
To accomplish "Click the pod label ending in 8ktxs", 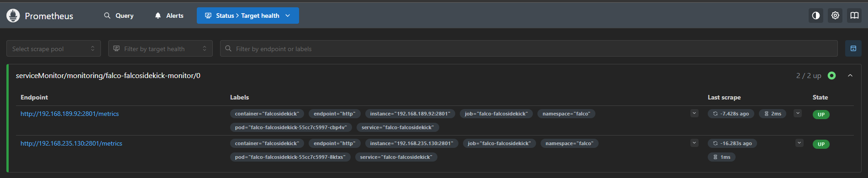I will tap(290, 157).
